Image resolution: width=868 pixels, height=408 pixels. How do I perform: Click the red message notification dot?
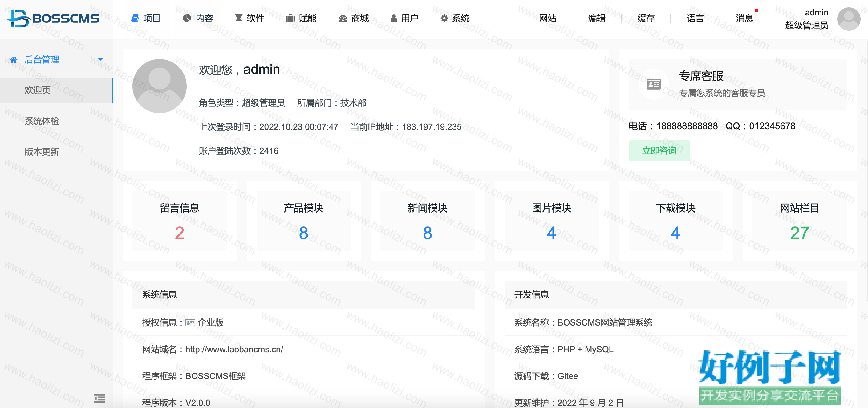pos(756,11)
